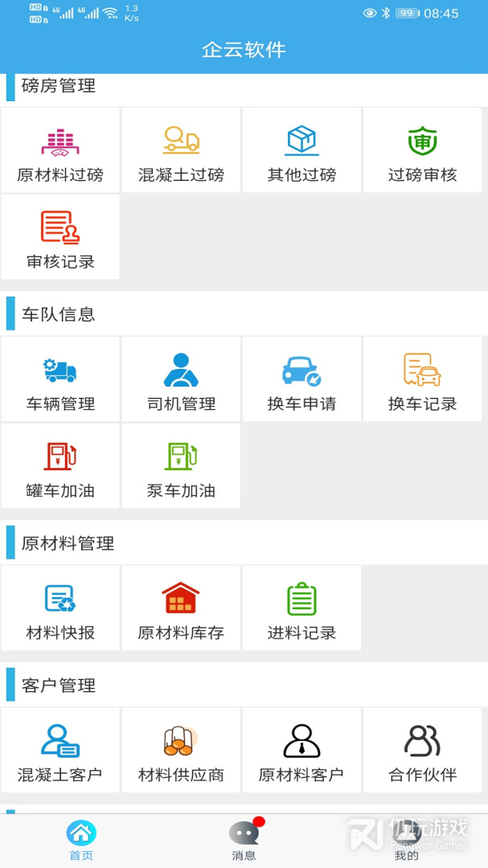
Task: Open 进料记录 clipboard icon
Action: click(301, 600)
